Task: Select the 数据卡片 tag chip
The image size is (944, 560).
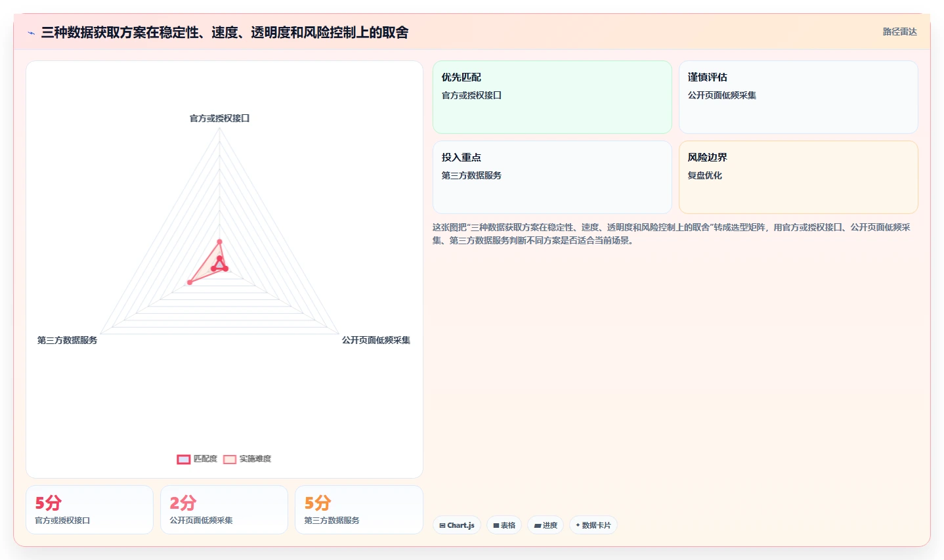Action: point(593,525)
